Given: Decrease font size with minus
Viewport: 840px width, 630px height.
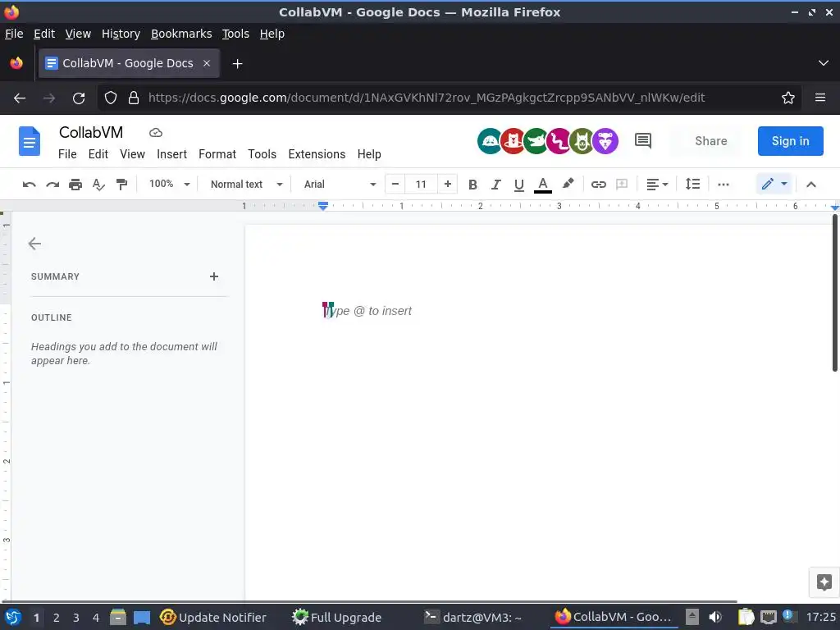Looking at the screenshot, I should 395,185.
